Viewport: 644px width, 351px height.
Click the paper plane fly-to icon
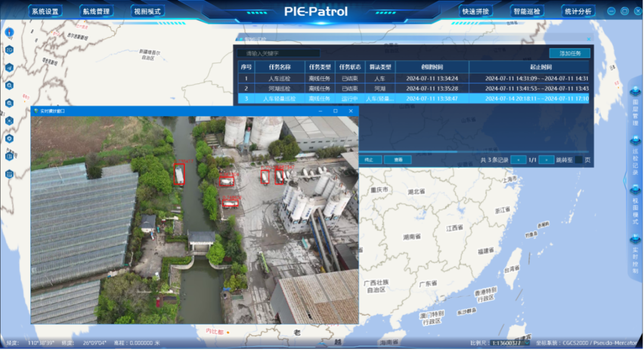tap(10, 67)
